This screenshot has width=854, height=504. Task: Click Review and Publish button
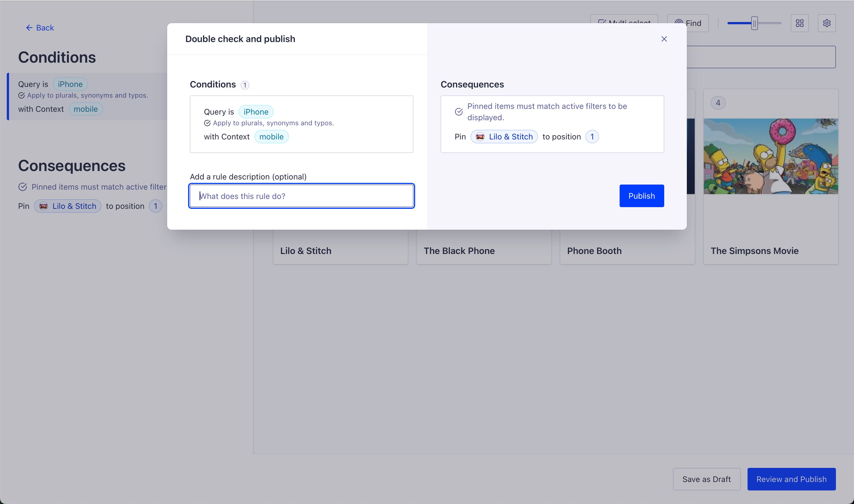[791, 479]
